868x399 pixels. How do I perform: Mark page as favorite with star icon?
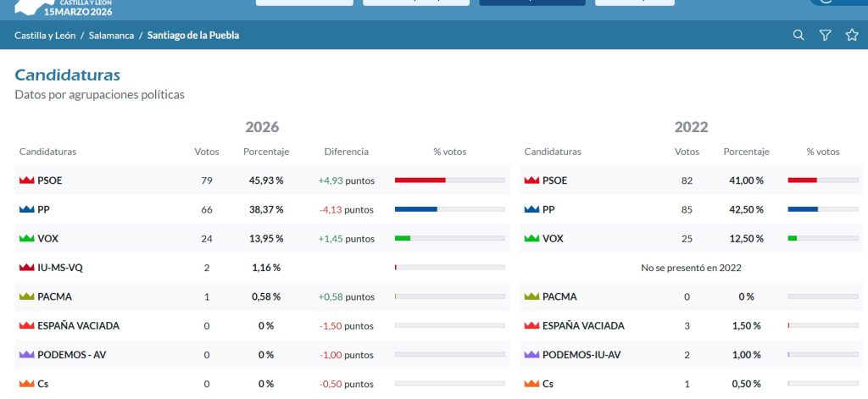[852, 35]
